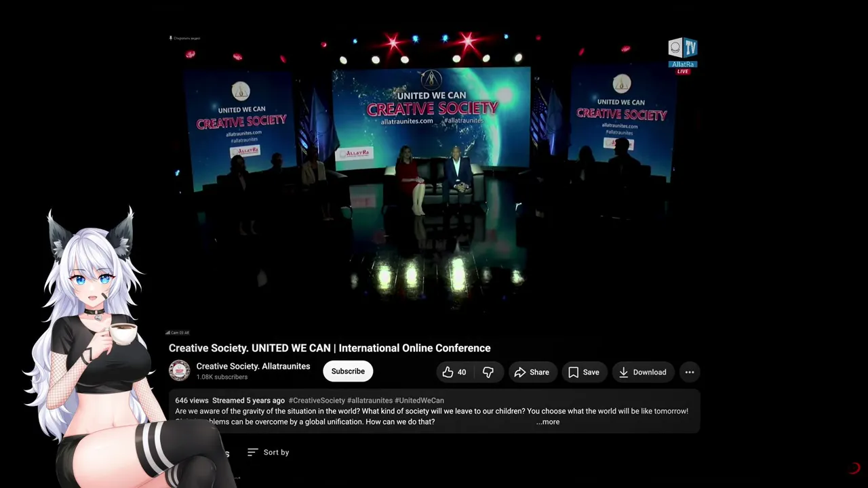
Task: Like the video with 40 likes
Action: pos(455,372)
